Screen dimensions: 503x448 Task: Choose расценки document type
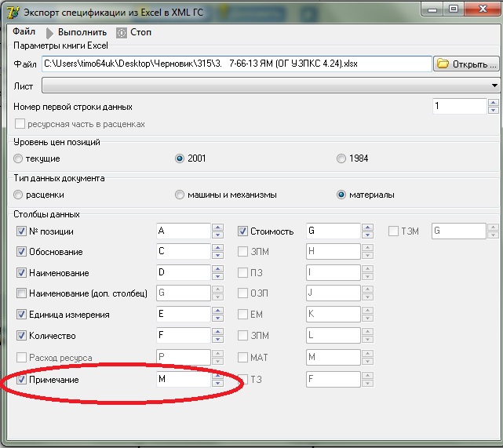[x=18, y=195]
